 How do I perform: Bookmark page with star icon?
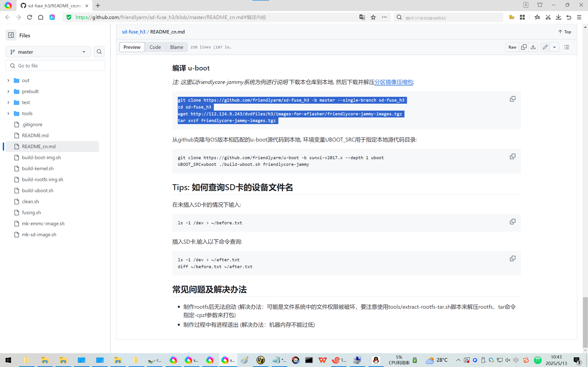coord(373,17)
